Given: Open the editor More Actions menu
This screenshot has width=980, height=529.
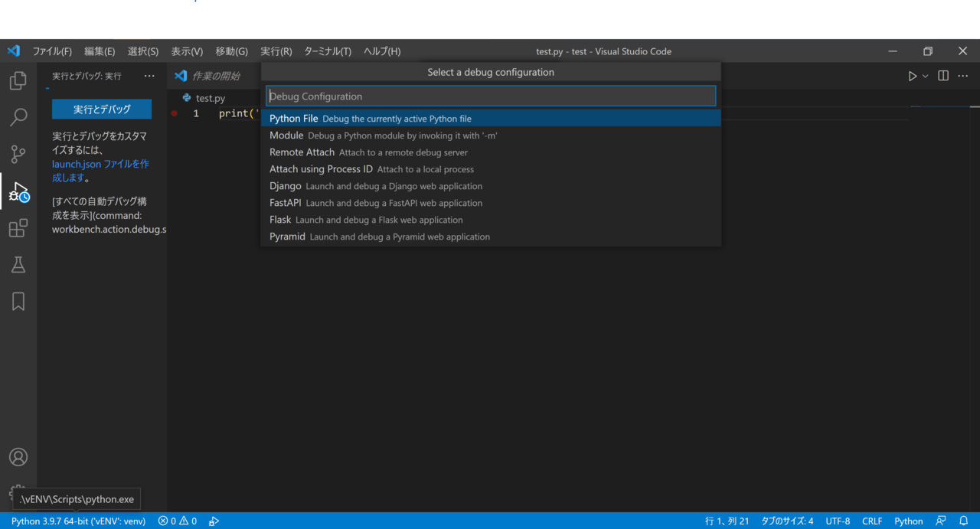Looking at the screenshot, I should [963, 76].
